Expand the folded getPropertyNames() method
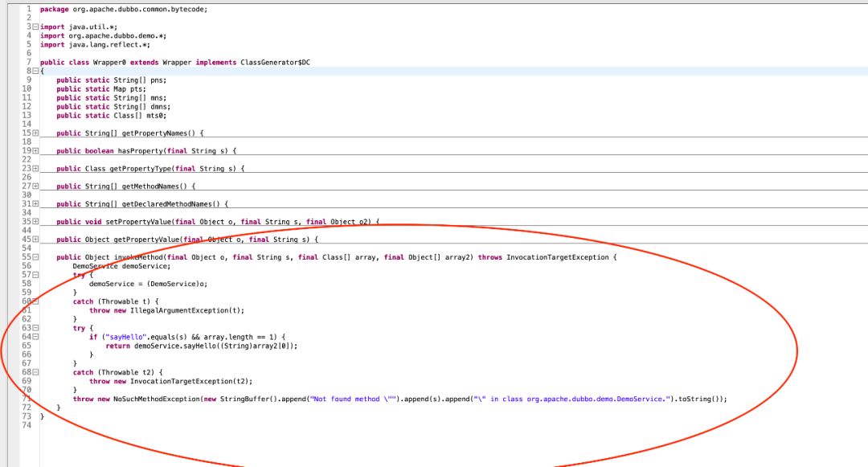The image size is (868, 467). pos(35,133)
